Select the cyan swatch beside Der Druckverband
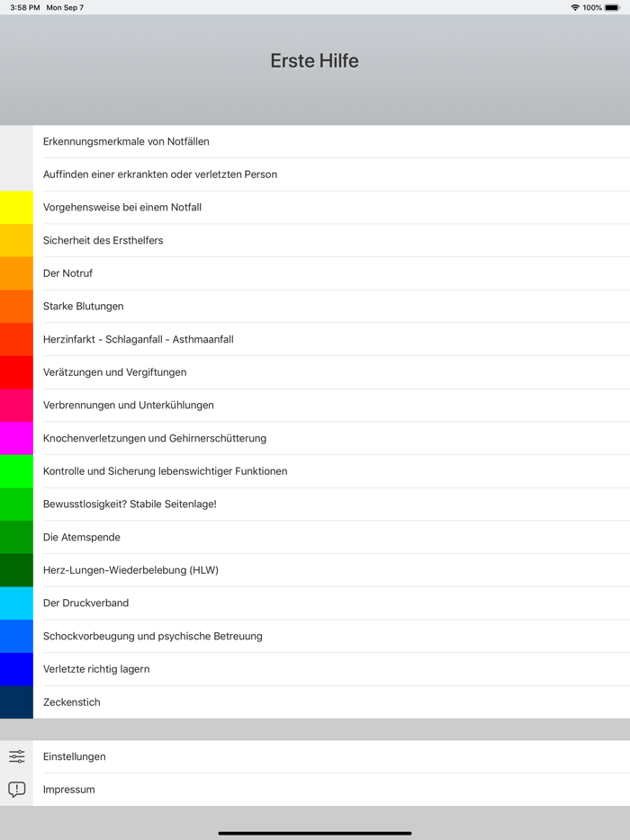This screenshot has height=840, width=630. pyautogui.click(x=16, y=603)
